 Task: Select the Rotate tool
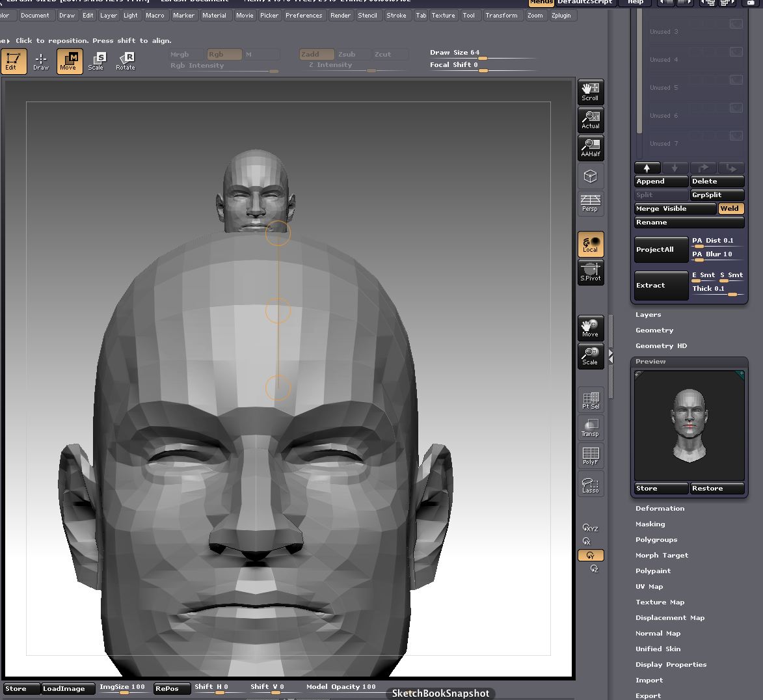tap(125, 61)
